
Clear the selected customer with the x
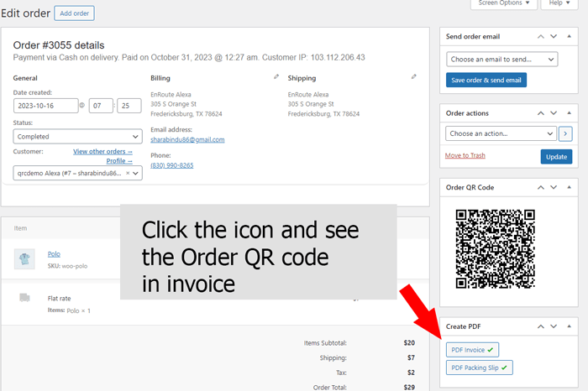pyautogui.click(x=128, y=173)
